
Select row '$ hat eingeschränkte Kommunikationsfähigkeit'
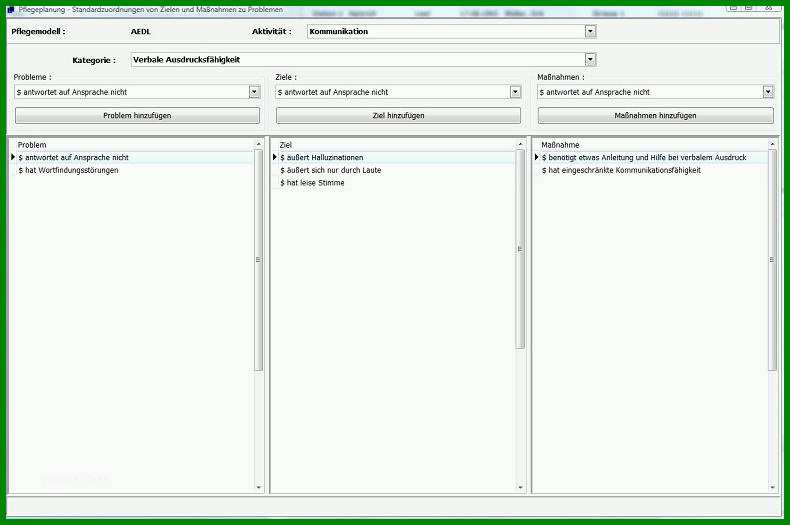(653, 170)
